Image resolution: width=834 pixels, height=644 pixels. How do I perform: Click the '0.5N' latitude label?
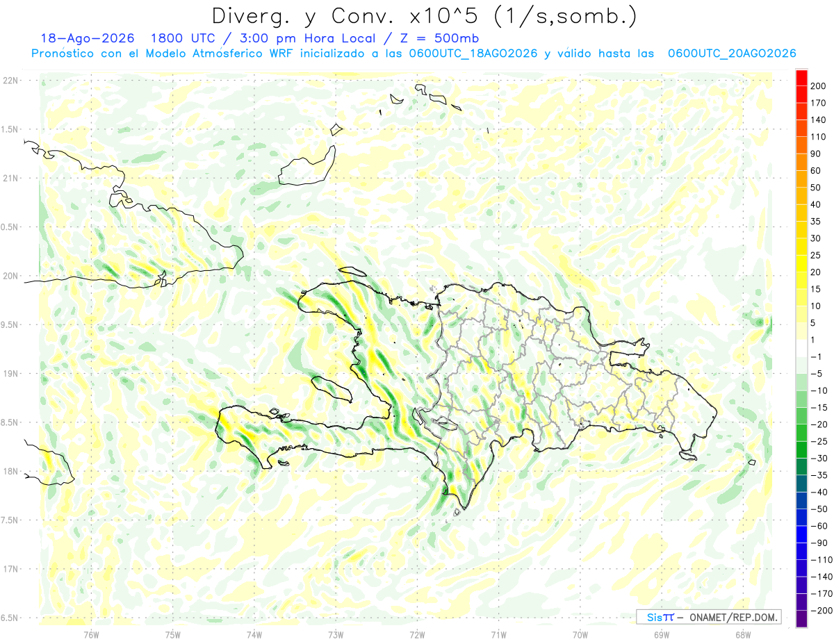10,227
